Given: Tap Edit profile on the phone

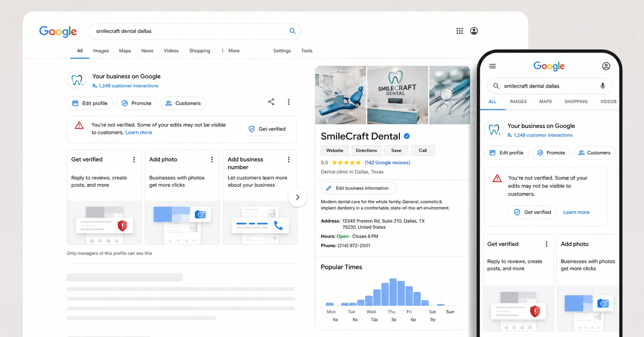Looking at the screenshot, I should [x=507, y=153].
